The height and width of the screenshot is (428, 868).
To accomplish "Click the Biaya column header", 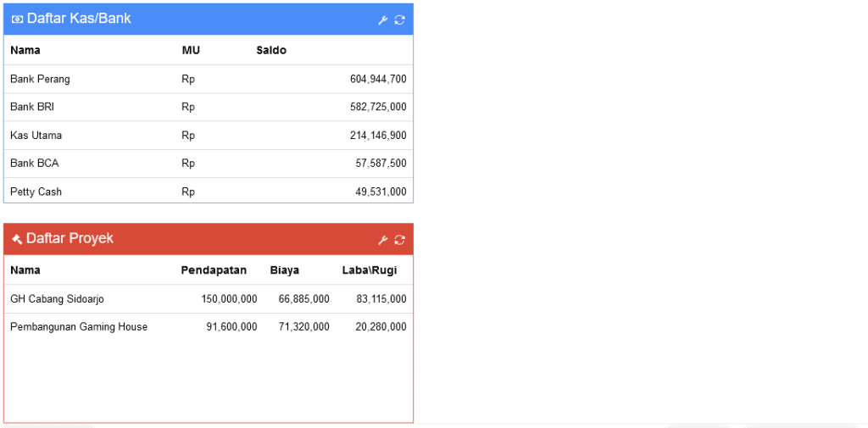I will [x=285, y=270].
